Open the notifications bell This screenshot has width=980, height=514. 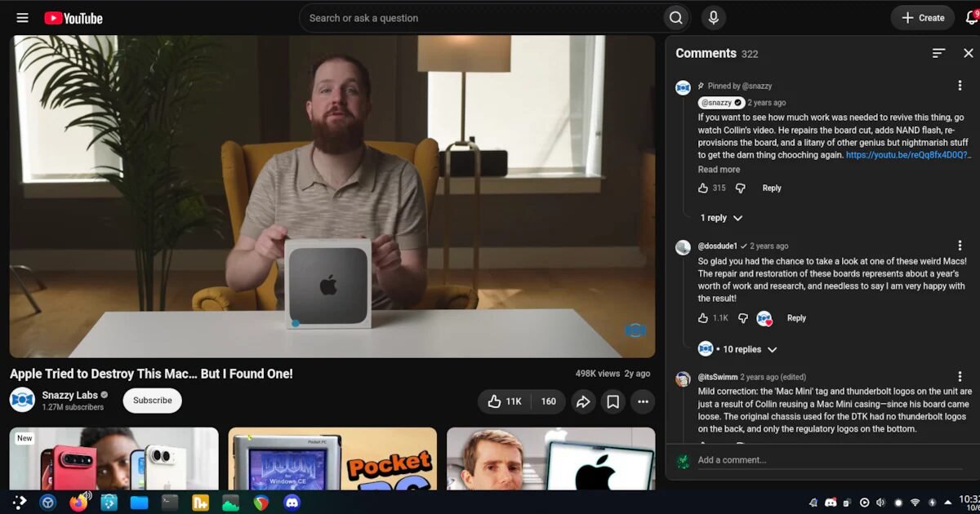pos(972,18)
